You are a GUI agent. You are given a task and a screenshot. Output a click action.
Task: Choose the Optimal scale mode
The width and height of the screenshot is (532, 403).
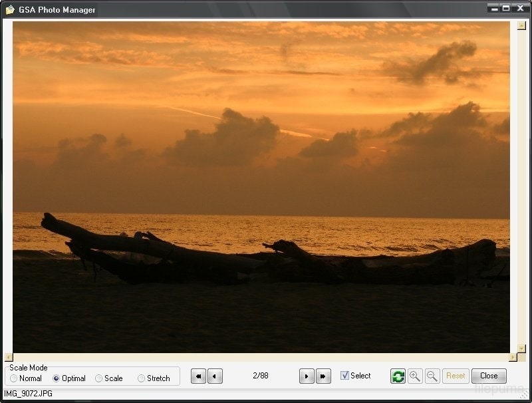pyautogui.click(x=57, y=378)
